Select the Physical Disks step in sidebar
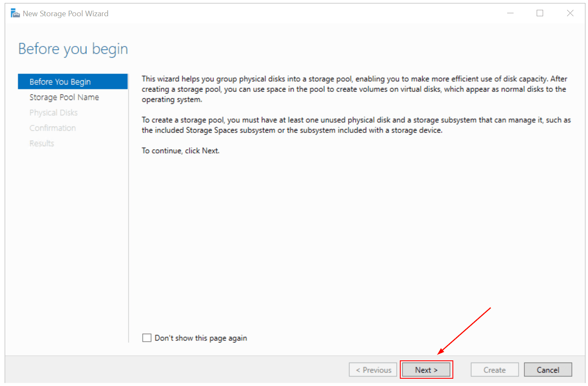 [53, 113]
